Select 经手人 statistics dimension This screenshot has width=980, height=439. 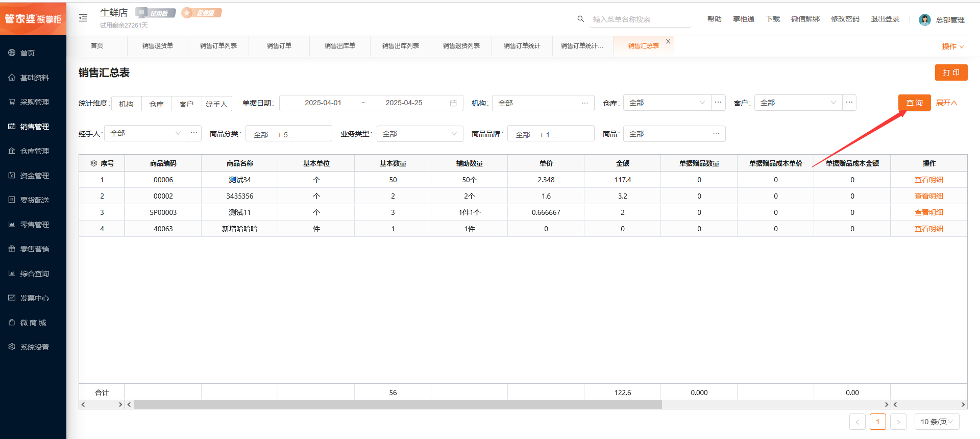point(217,104)
